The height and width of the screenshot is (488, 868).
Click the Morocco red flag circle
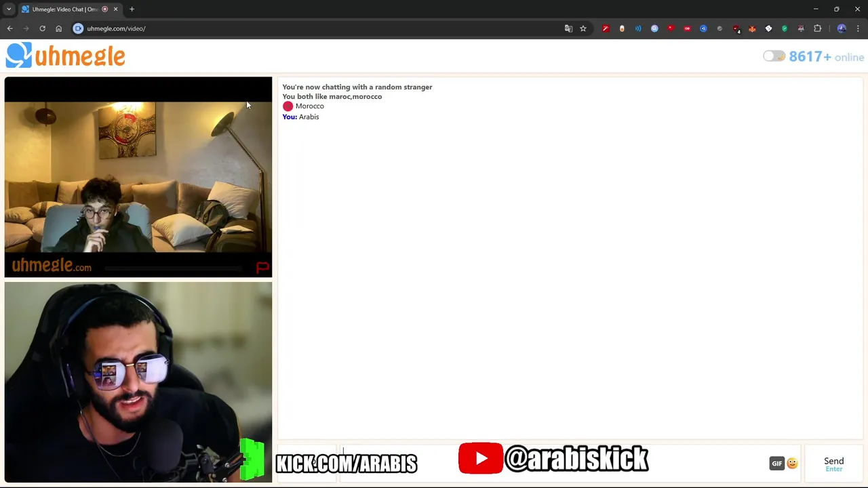[288, 106]
